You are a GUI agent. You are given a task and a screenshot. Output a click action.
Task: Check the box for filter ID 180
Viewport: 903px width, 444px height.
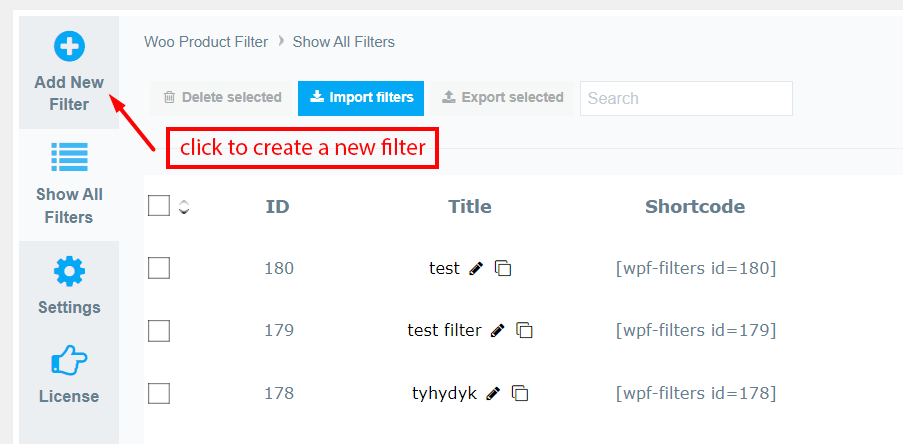coord(159,268)
